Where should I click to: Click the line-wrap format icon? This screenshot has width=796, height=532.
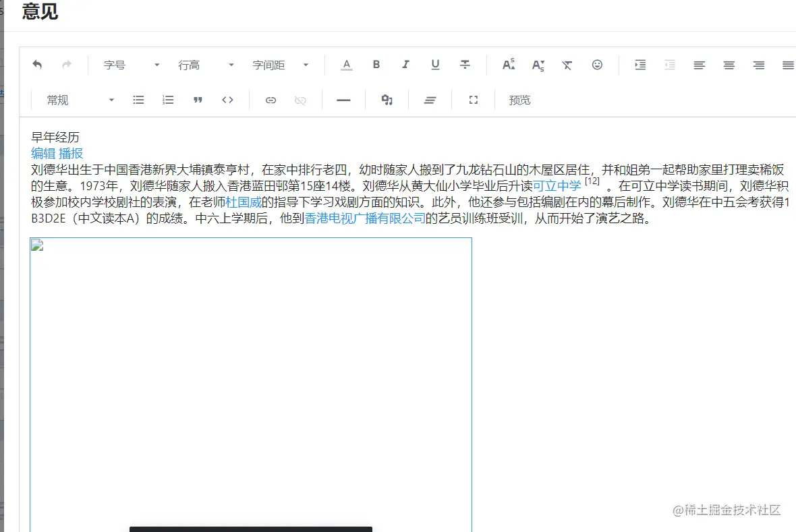click(430, 100)
